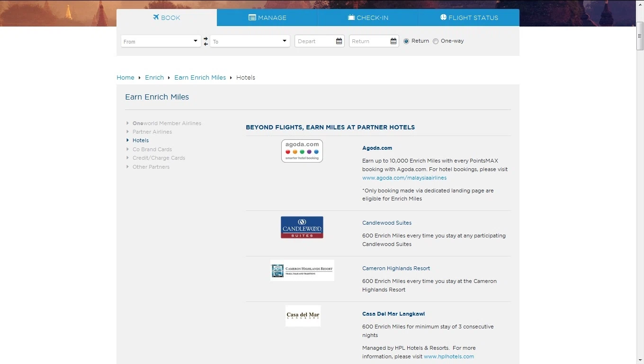
Task: Click the card icon on MANAGE tab
Action: pyautogui.click(x=252, y=18)
